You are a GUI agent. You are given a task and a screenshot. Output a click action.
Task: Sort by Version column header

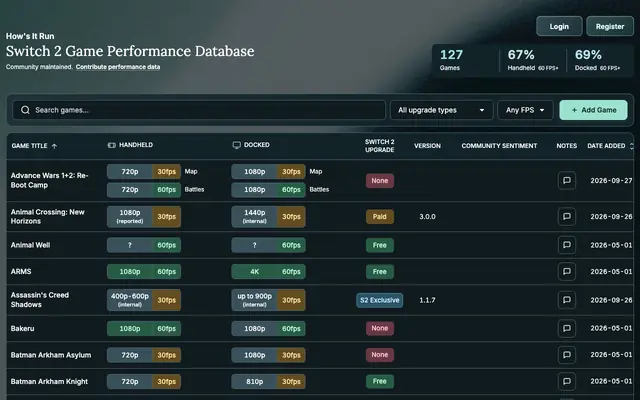427,146
